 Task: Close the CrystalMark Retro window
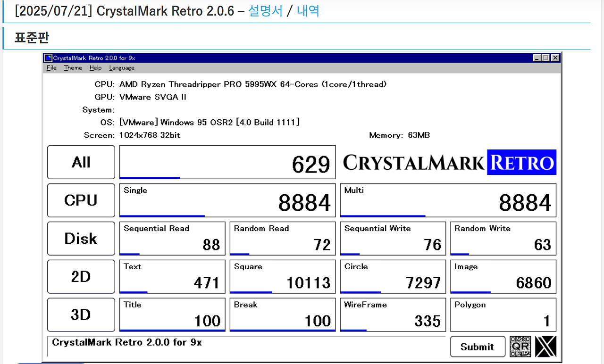click(x=555, y=58)
